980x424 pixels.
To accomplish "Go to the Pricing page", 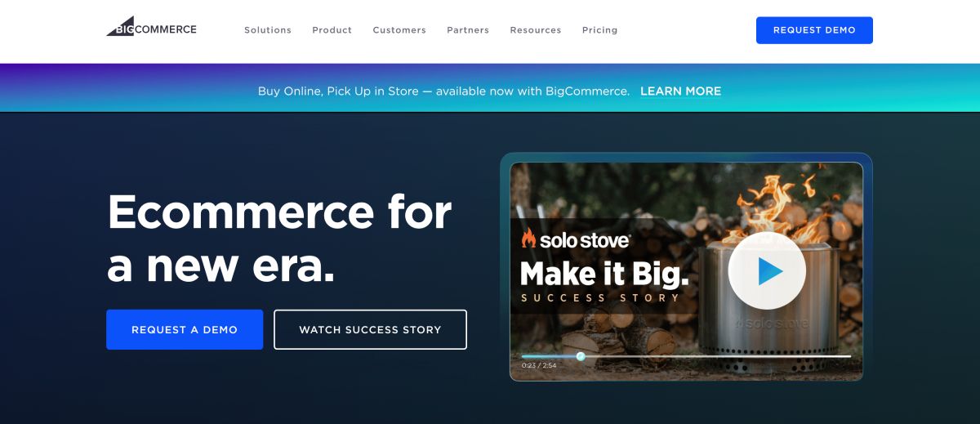I will pyautogui.click(x=600, y=30).
